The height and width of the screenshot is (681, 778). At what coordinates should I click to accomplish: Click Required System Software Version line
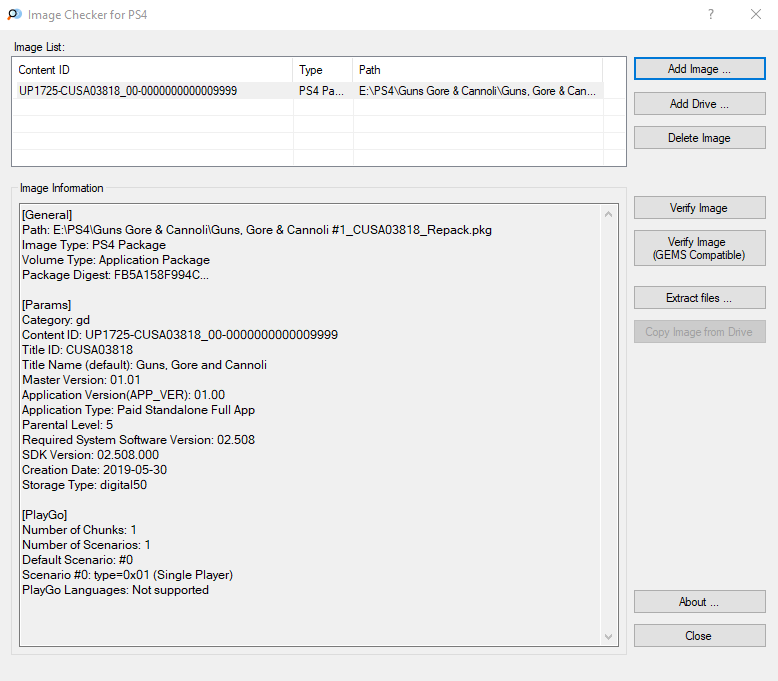pyautogui.click(x=138, y=440)
